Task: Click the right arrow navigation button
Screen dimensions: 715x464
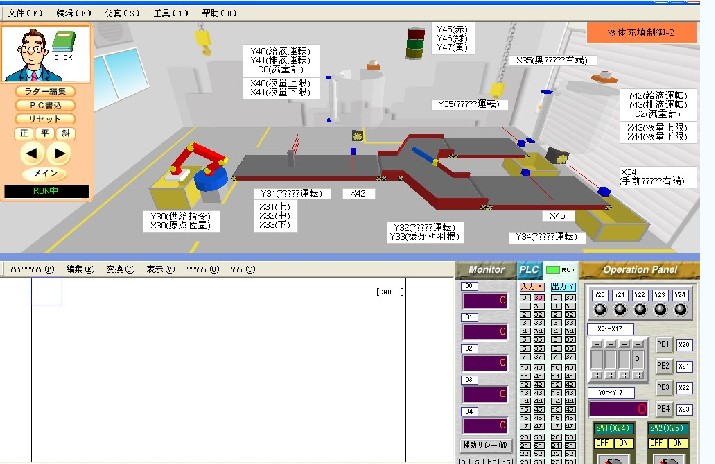Action: pyautogui.click(x=59, y=153)
